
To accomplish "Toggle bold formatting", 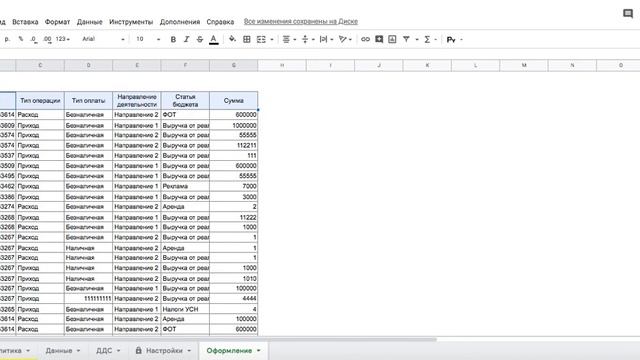I will (173, 39).
